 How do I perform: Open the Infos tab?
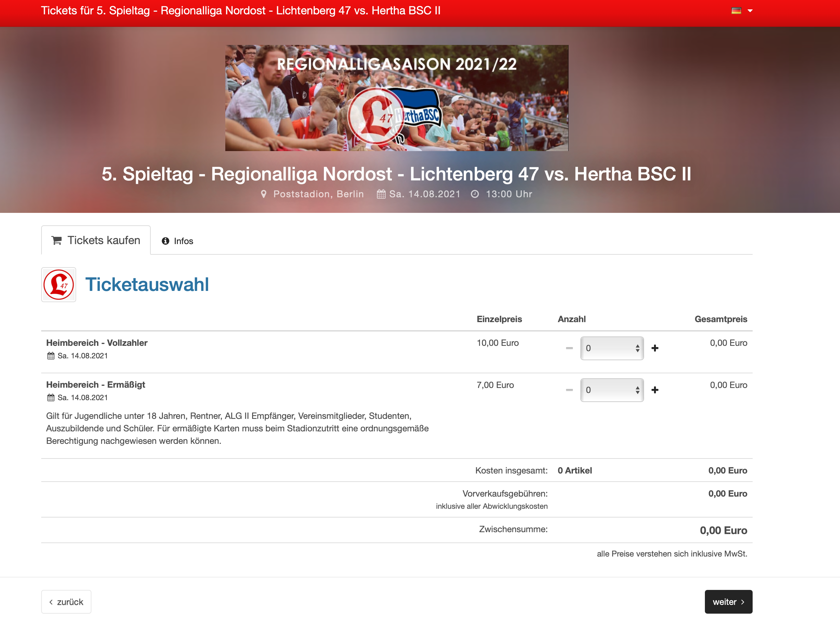click(x=177, y=241)
